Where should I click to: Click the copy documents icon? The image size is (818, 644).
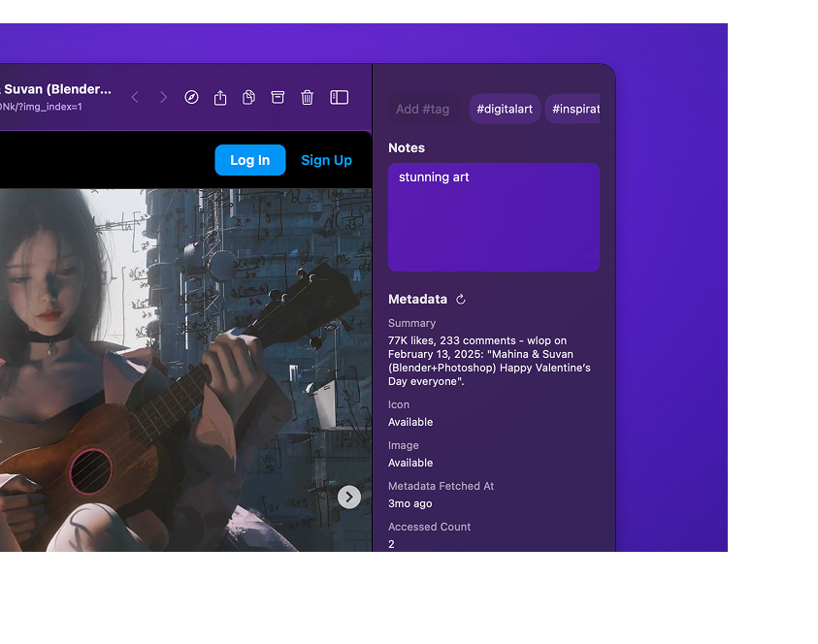(248, 98)
